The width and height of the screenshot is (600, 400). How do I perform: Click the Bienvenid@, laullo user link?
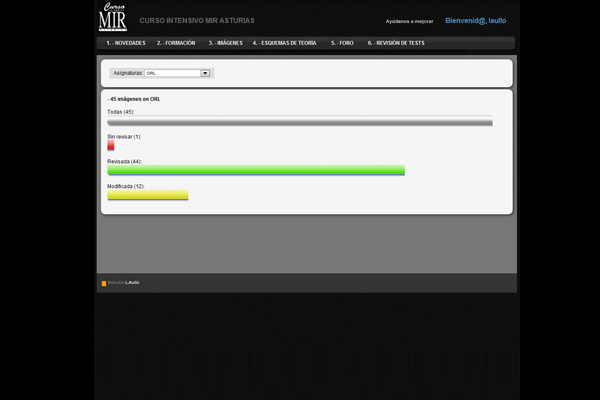pos(476,21)
